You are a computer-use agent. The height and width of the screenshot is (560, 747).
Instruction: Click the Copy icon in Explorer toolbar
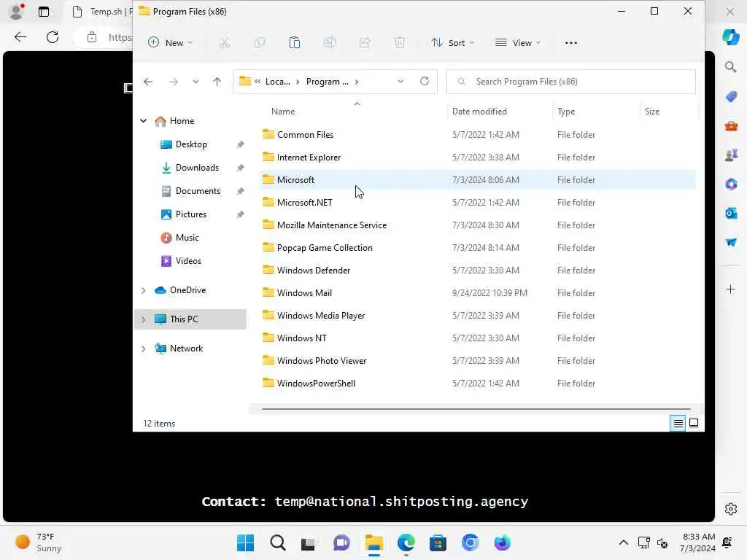coord(260,43)
